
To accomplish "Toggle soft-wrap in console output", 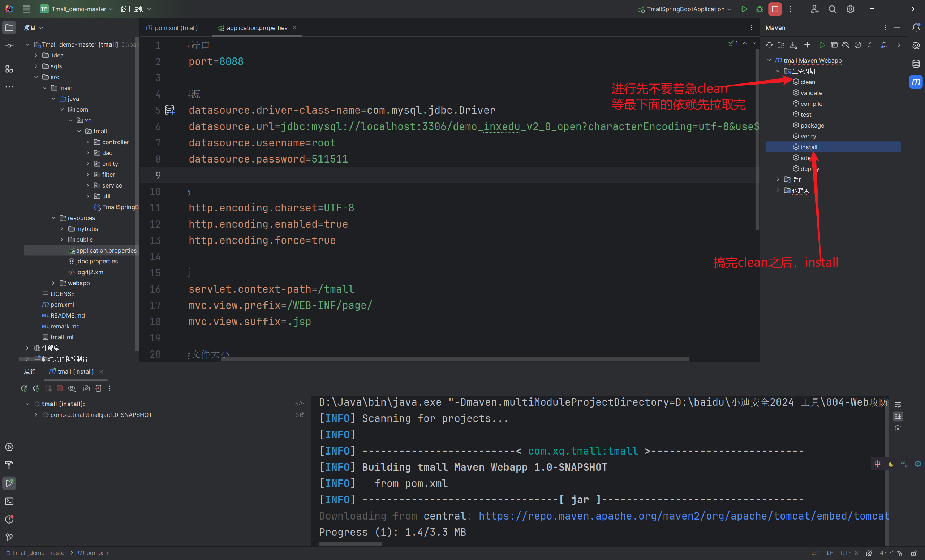I will pyautogui.click(x=898, y=405).
